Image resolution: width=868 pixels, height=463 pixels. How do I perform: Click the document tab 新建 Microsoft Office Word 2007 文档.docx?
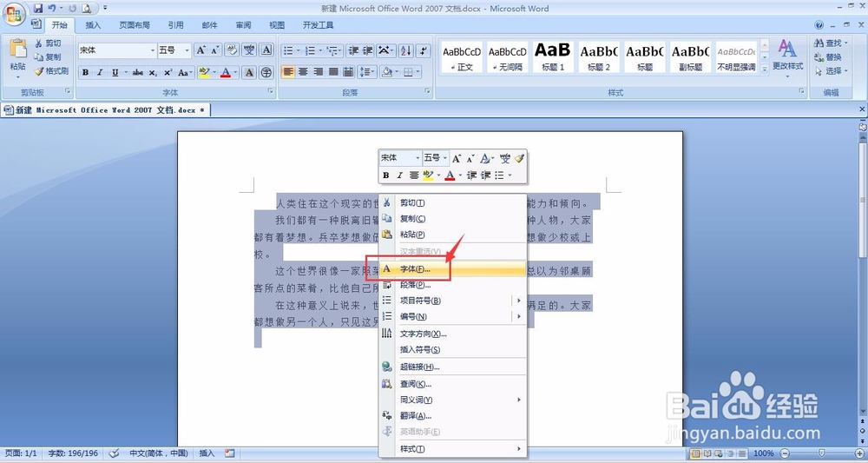105,110
